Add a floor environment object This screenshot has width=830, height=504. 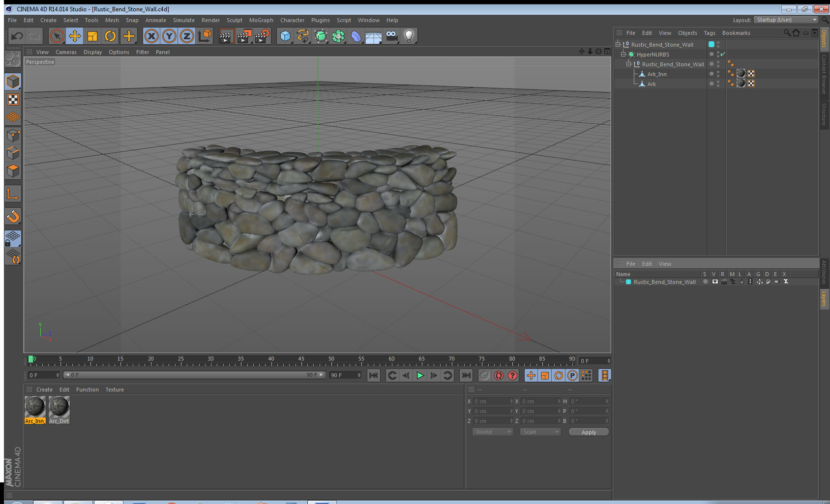point(374,36)
